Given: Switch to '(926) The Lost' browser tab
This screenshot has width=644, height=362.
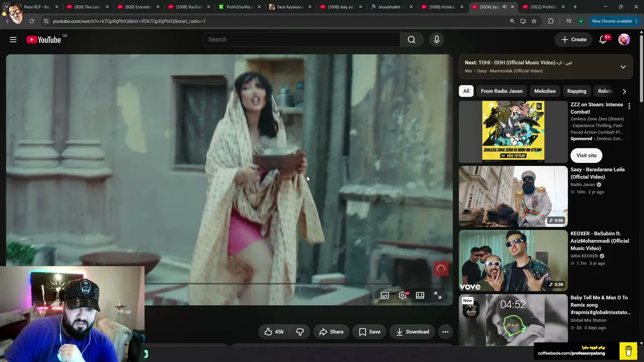Looking at the screenshot, I should pyautogui.click(x=87, y=7).
